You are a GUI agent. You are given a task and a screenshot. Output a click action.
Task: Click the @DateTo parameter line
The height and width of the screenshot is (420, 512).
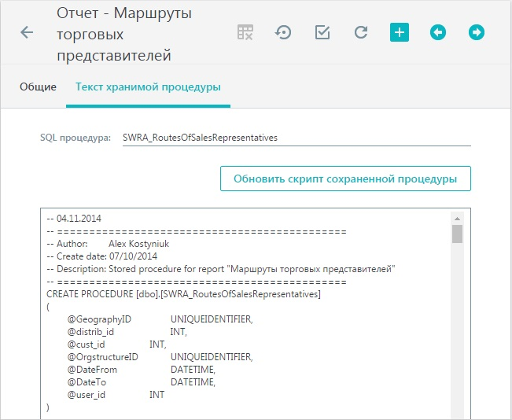click(x=141, y=382)
